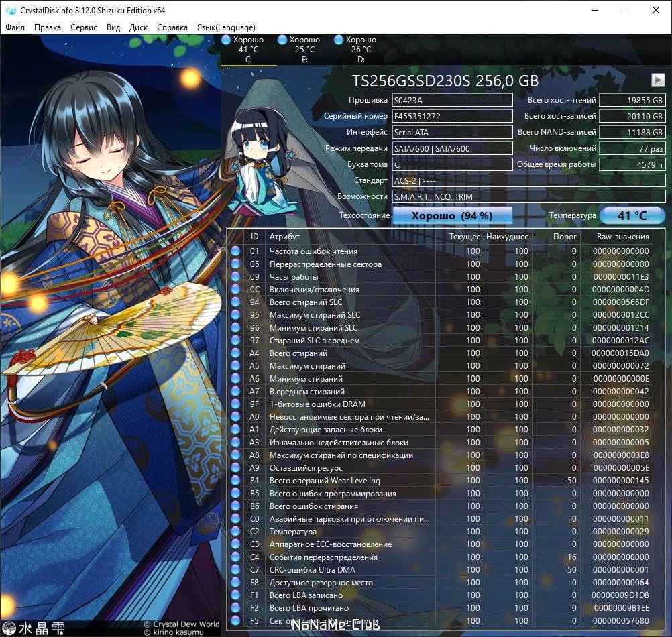Viewport: 672px width, 637px height.
Task: Click status icon for Всего LBA записано
Action: (x=235, y=595)
